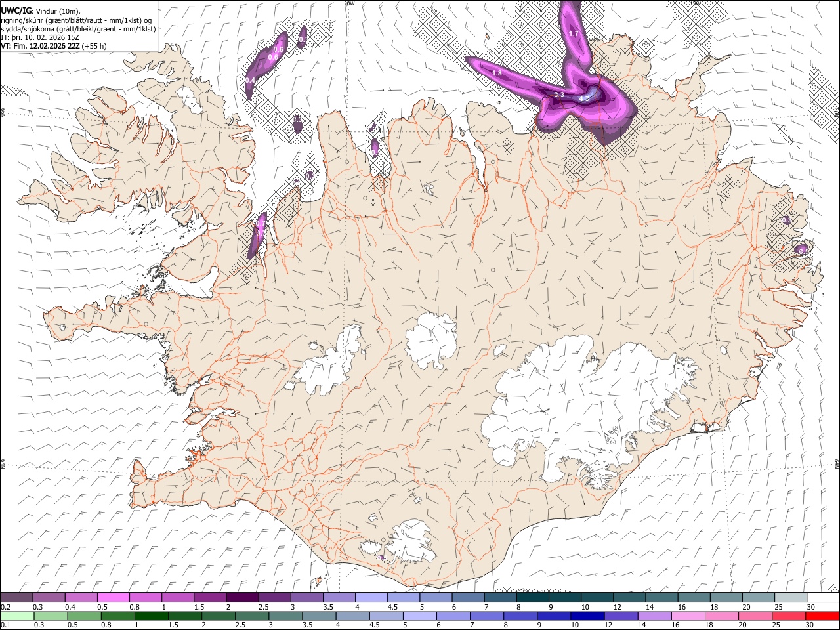Pick bright pink upper swatch between 0.5 and 0.8

pyautogui.click(x=113, y=598)
